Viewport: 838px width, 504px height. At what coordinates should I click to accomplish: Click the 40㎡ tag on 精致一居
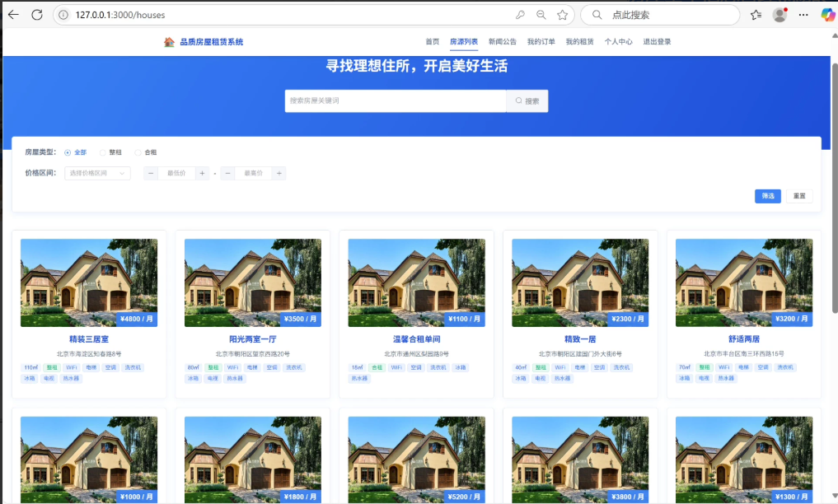pos(521,368)
